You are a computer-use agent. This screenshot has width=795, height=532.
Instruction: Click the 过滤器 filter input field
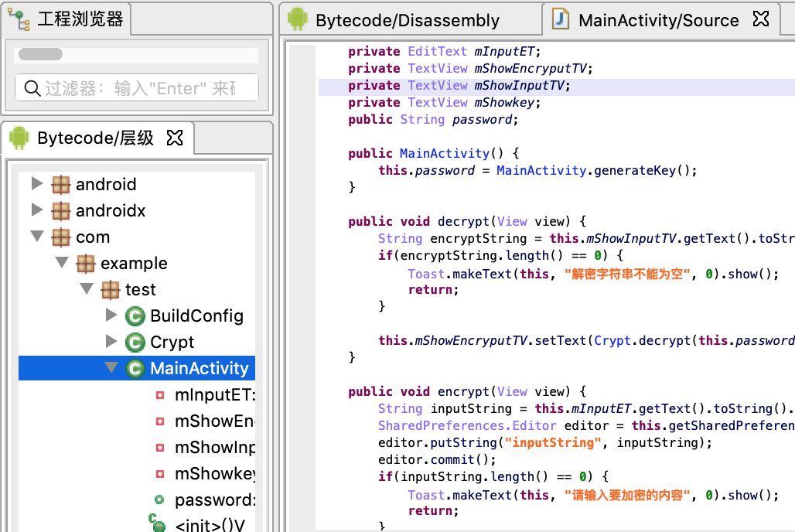[x=137, y=87]
